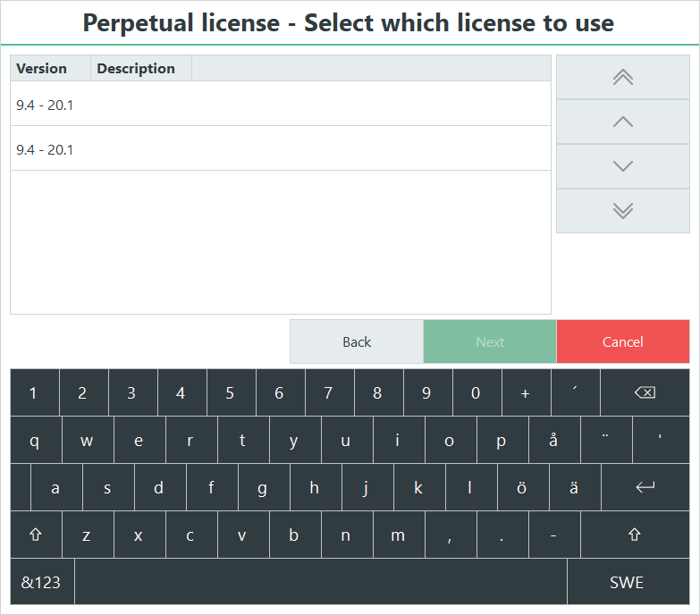Viewport: 700px width, 615px height.
Task: Tap the ö key on keyboard
Action: click(523, 487)
